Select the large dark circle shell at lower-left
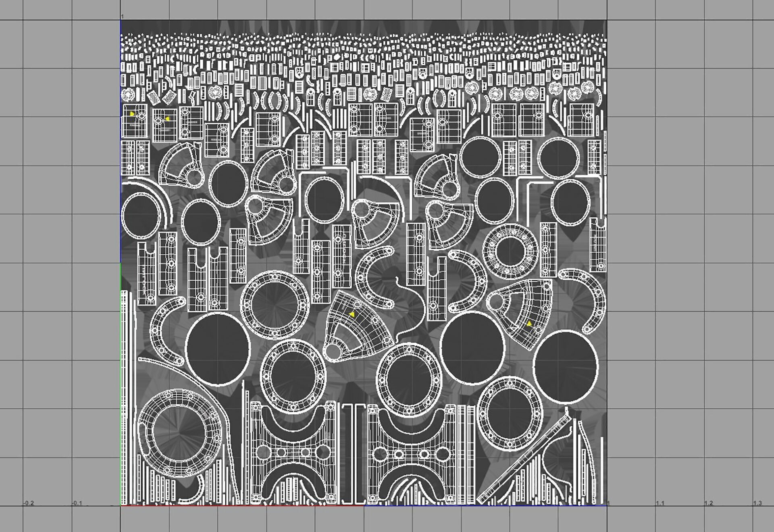Screen dimensions: 774x532 (218, 349)
